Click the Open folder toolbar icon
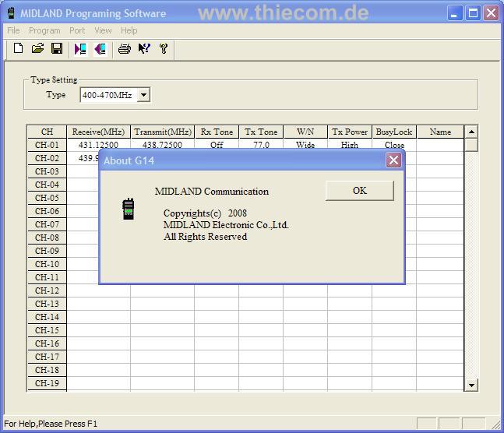The height and width of the screenshot is (433, 504). [x=37, y=49]
